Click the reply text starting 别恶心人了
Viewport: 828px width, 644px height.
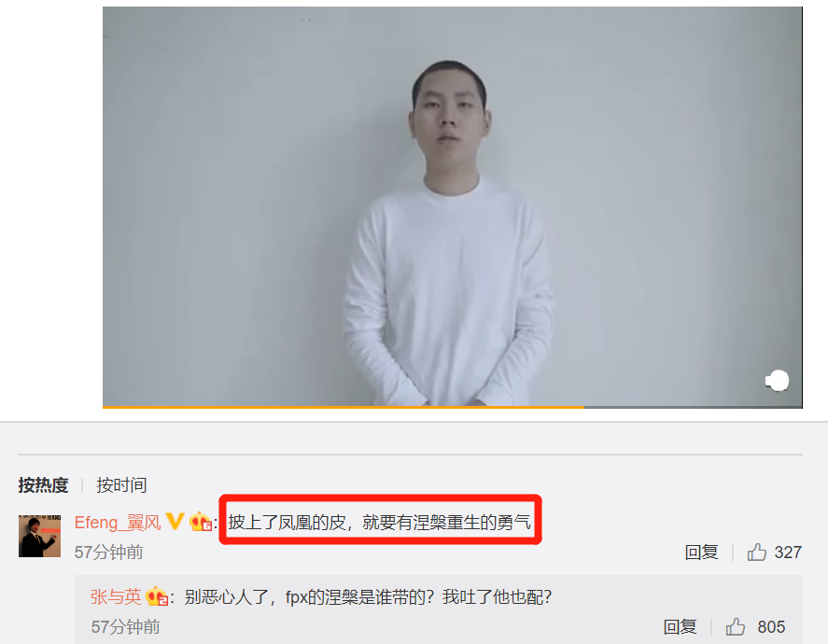pyautogui.click(x=368, y=597)
